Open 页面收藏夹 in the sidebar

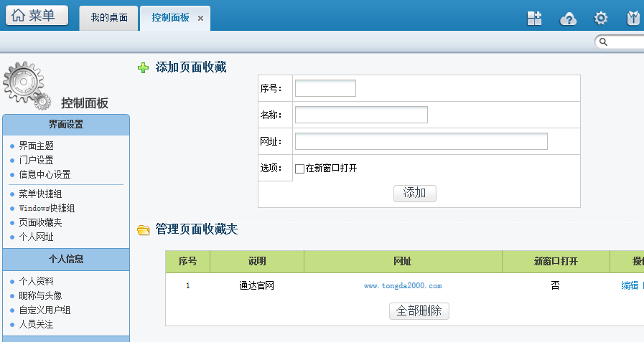coord(40,222)
